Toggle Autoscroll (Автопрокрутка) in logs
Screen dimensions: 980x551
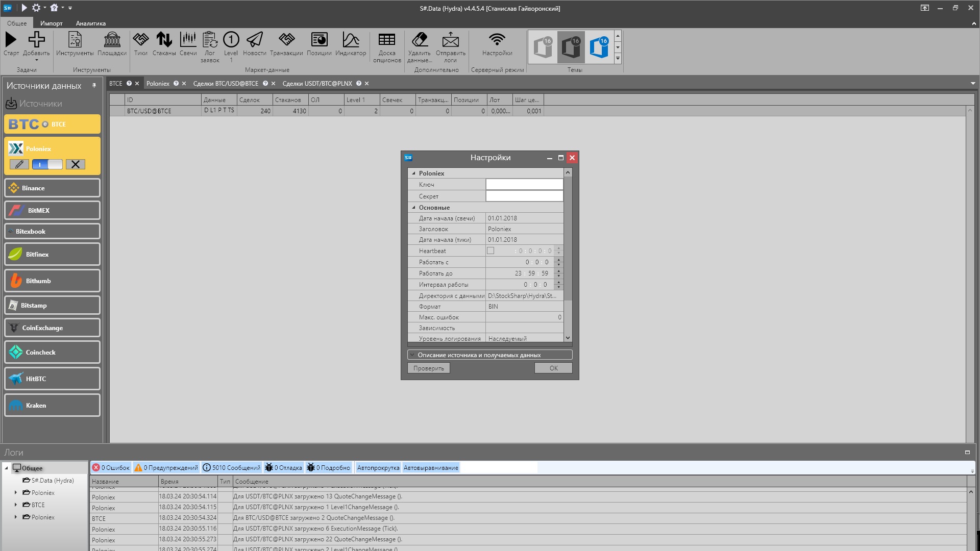tap(378, 468)
